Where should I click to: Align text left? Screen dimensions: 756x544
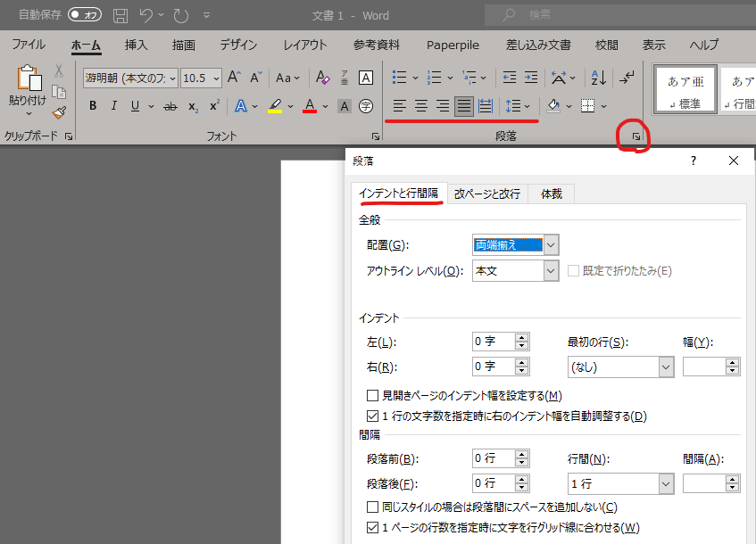pyautogui.click(x=399, y=105)
